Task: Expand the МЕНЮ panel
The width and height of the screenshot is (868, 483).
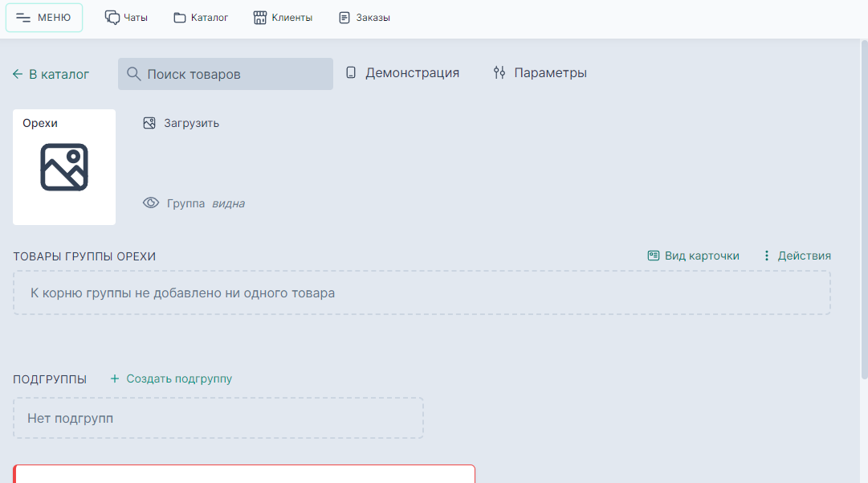Action: (x=44, y=16)
